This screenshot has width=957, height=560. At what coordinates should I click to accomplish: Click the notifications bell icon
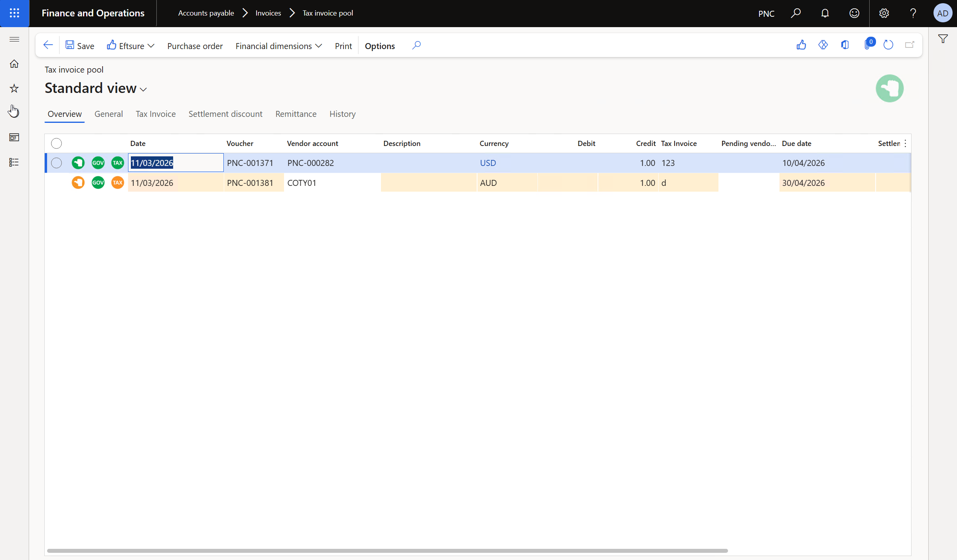(x=825, y=13)
